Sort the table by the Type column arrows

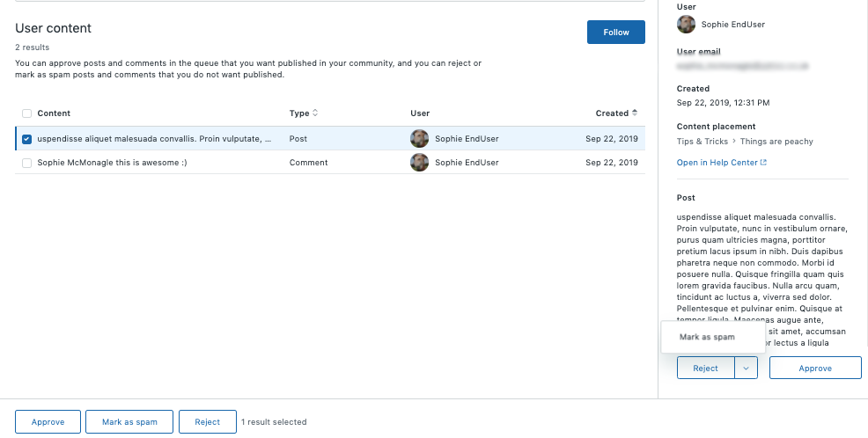coord(315,113)
